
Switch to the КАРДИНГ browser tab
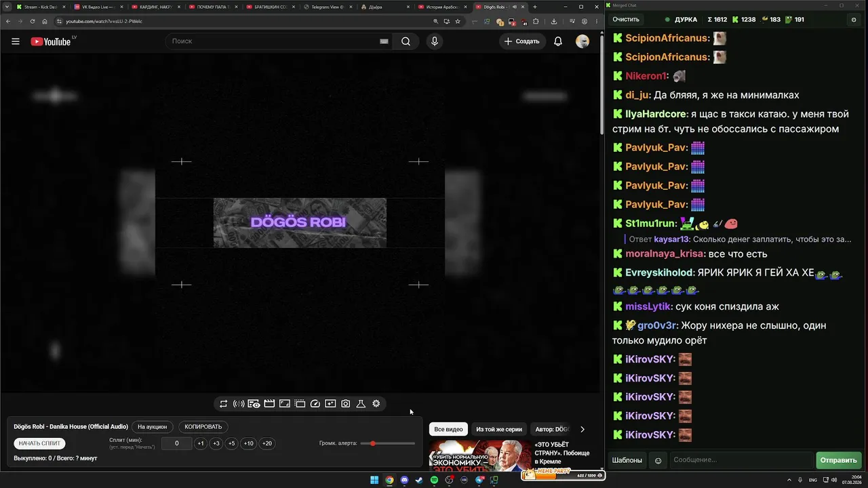click(156, 7)
